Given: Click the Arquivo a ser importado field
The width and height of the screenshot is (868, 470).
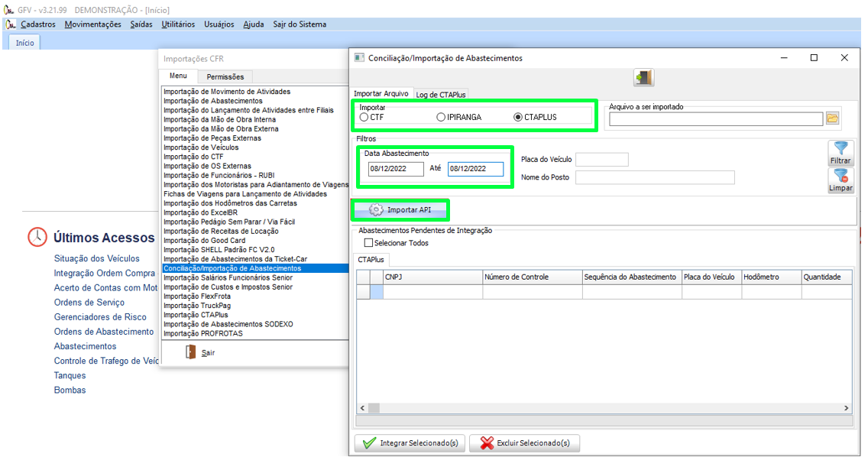Looking at the screenshot, I should click(716, 118).
